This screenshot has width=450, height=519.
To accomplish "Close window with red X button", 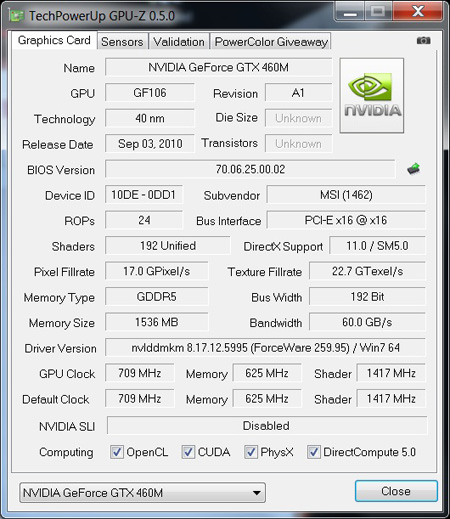I will tap(418, 12).
